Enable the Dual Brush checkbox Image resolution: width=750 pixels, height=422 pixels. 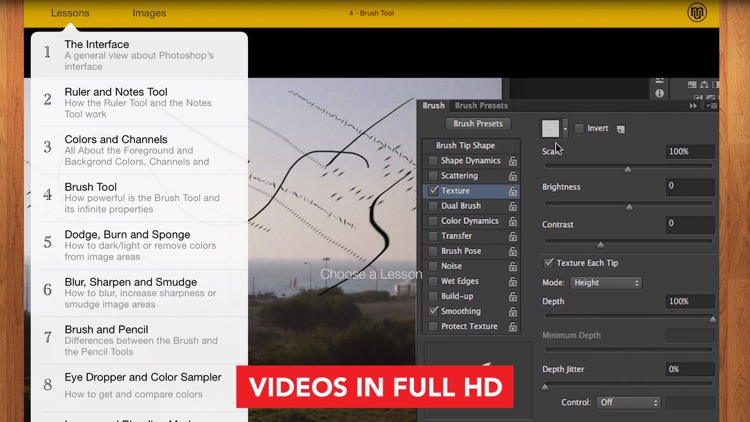(x=433, y=206)
